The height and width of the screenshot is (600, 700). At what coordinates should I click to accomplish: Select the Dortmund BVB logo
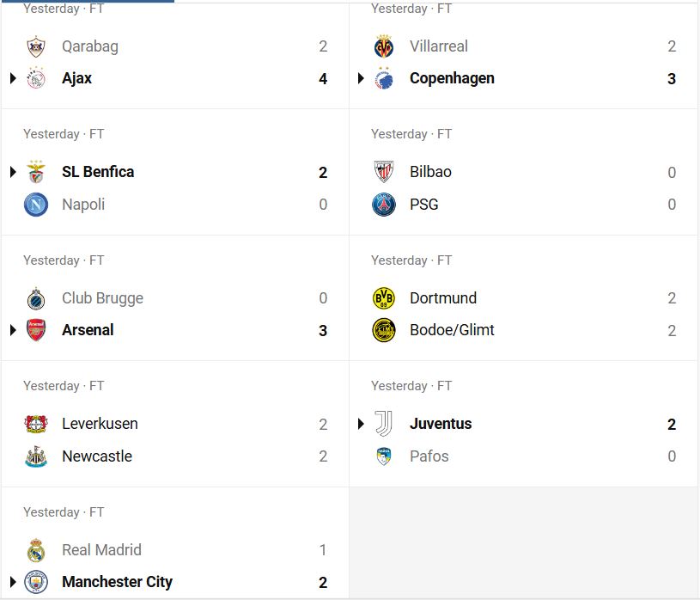point(384,298)
